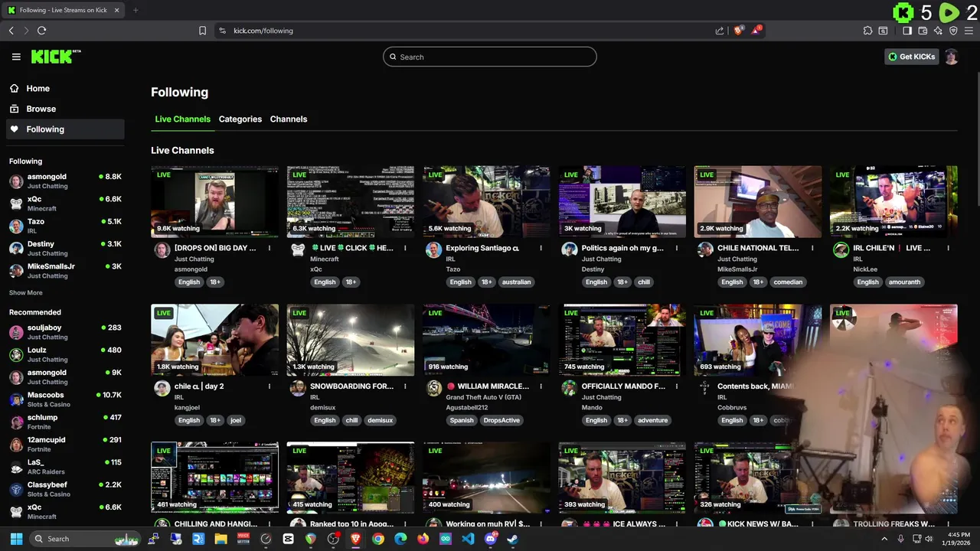Open the SNOWBOARDING stream thumbnail
980x551 pixels.
(351, 340)
